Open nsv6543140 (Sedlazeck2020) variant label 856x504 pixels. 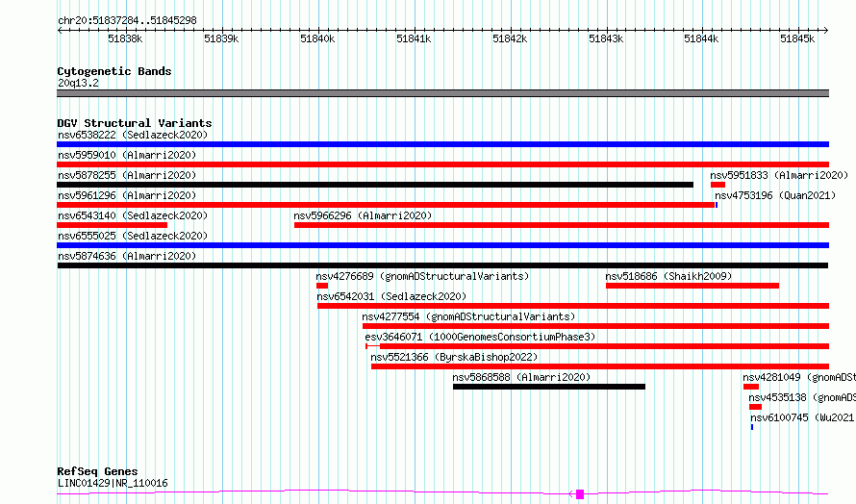(133, 215)
